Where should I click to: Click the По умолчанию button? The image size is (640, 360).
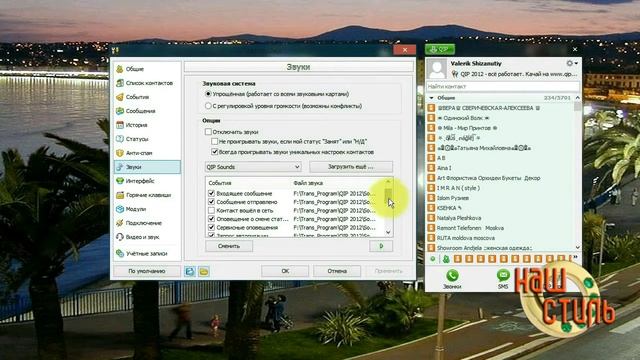click(147, 271)
